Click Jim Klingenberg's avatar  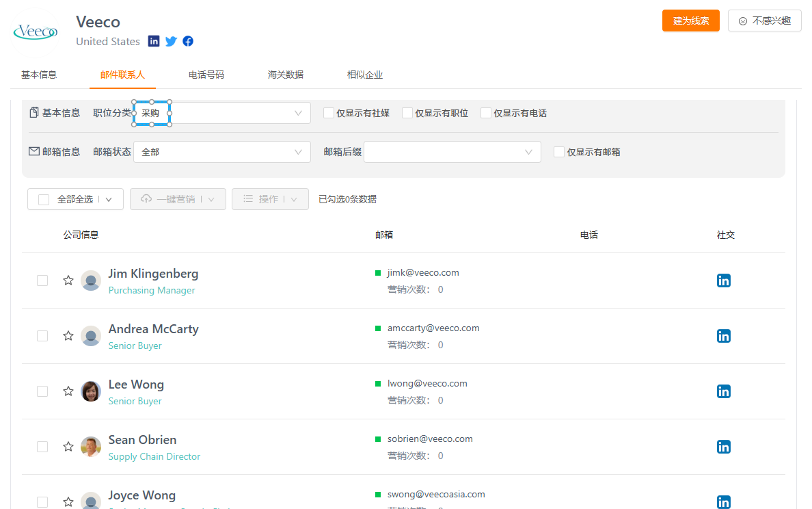[91, 280]
